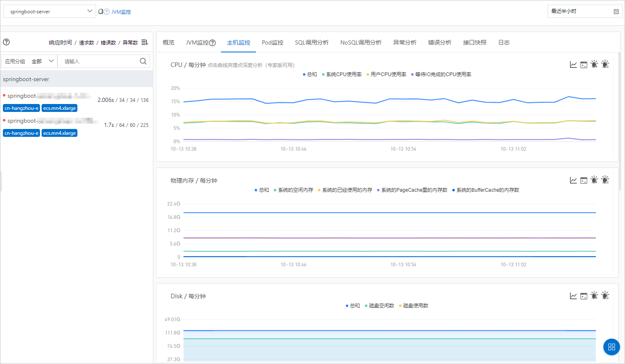Open the springboot-server application dropdown
This screenshot has width=625, height=364.
[50, 11]
